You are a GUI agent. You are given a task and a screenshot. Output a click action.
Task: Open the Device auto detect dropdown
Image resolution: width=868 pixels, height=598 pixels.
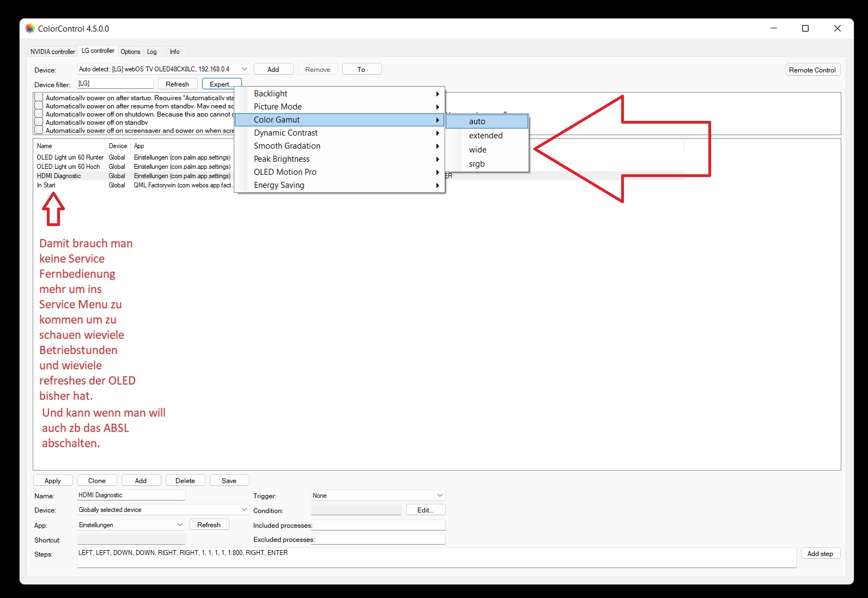[163, 69]
